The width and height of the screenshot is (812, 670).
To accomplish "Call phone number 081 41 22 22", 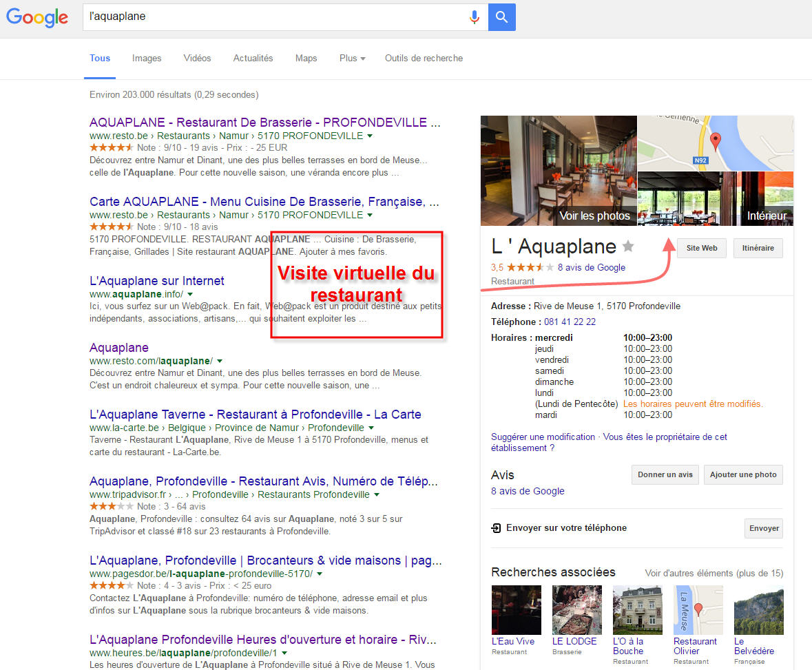I will (x=570, y=322).
